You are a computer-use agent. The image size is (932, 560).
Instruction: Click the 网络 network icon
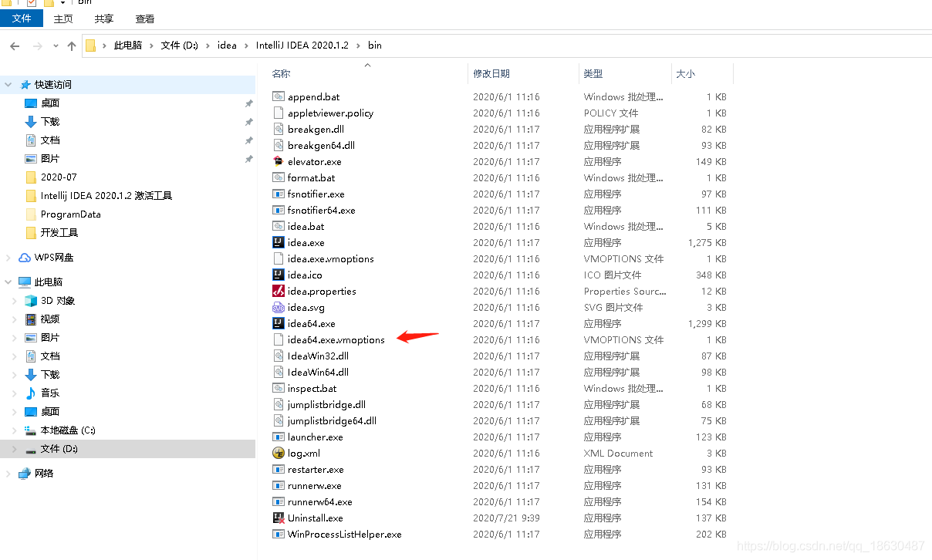point(25,473)
